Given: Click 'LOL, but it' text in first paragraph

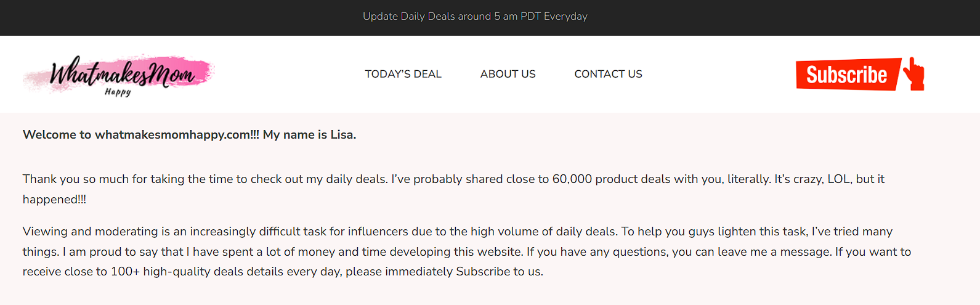Looking at the screenshot, I should pyautogui.click(x=856, y=179).
